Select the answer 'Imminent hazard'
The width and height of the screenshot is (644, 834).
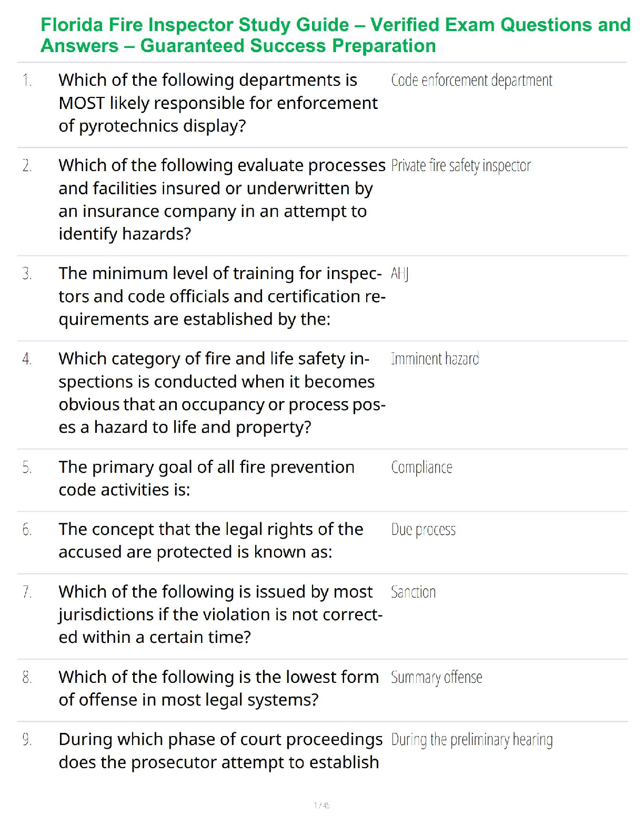[435, 359]
